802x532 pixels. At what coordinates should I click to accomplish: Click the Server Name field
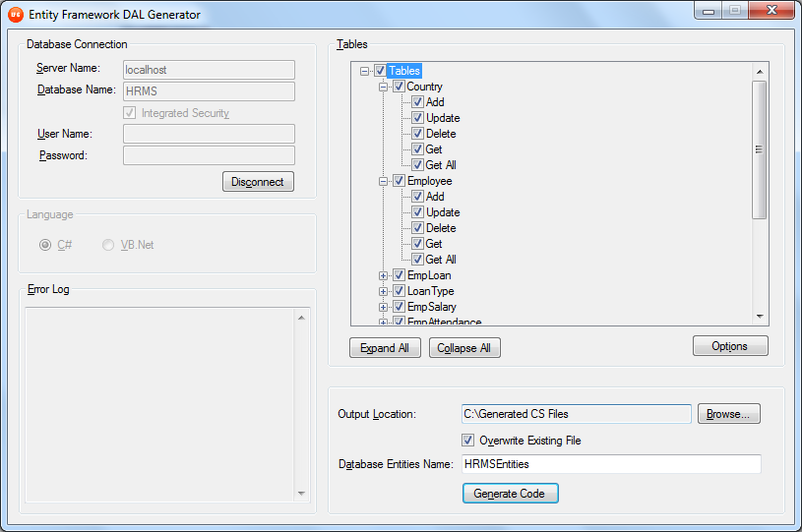tap(209, 70)
